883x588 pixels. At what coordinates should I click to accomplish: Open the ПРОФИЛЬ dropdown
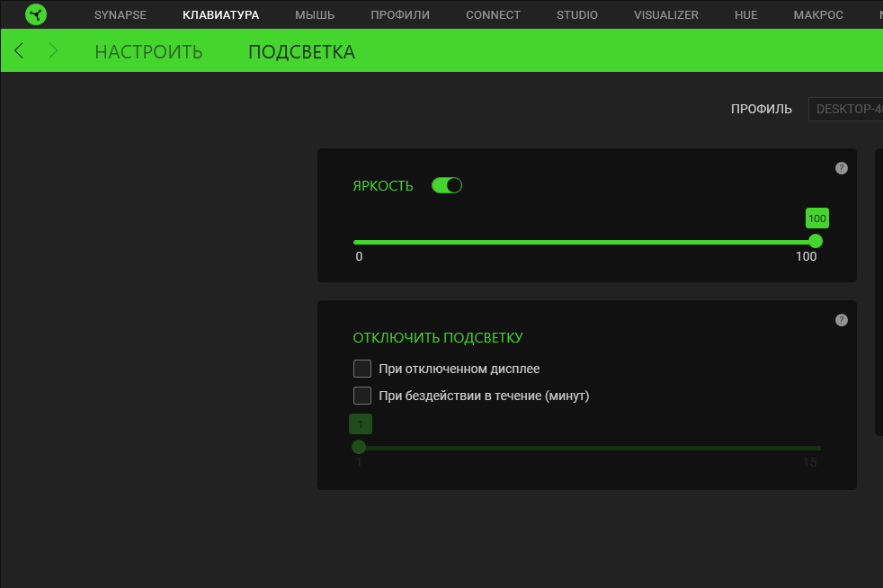846,110
